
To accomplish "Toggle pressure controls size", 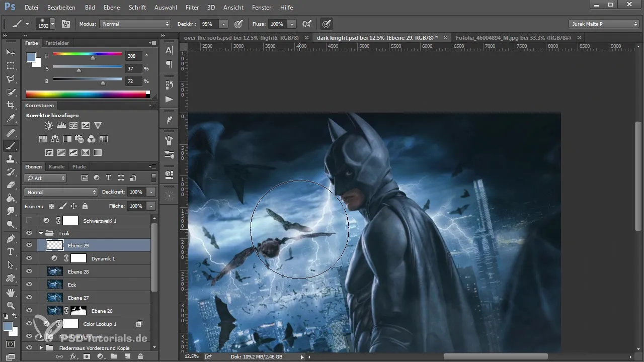I will click(x=327, y=24).
